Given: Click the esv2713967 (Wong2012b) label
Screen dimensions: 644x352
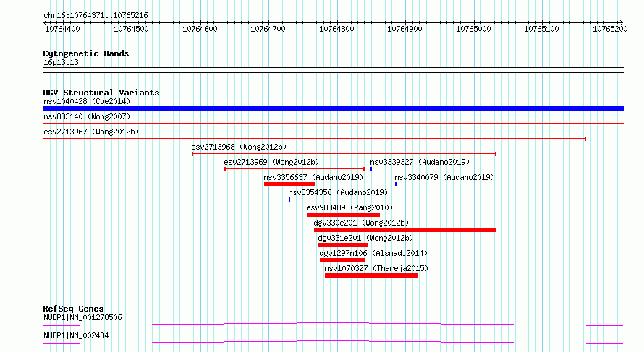Looking at the screenshot, I should [x=91, y=132].
